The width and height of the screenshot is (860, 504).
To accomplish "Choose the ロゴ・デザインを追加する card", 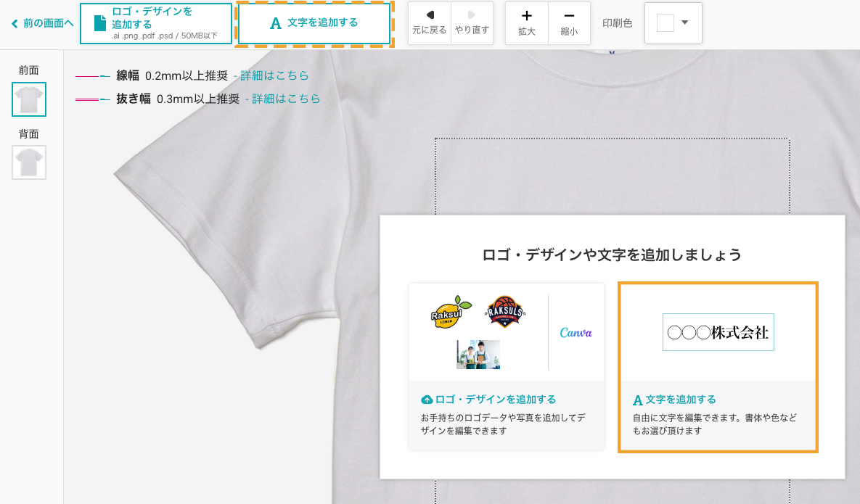I will tap(507, 366).
